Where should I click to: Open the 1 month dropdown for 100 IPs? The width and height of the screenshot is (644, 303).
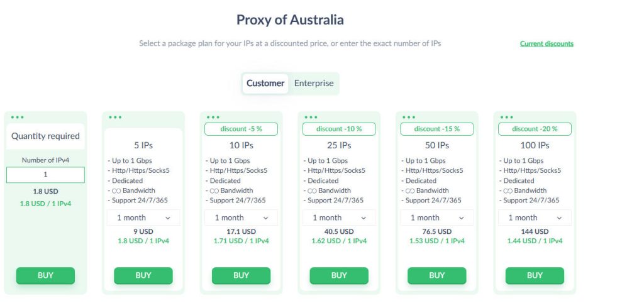click(535, 218)
